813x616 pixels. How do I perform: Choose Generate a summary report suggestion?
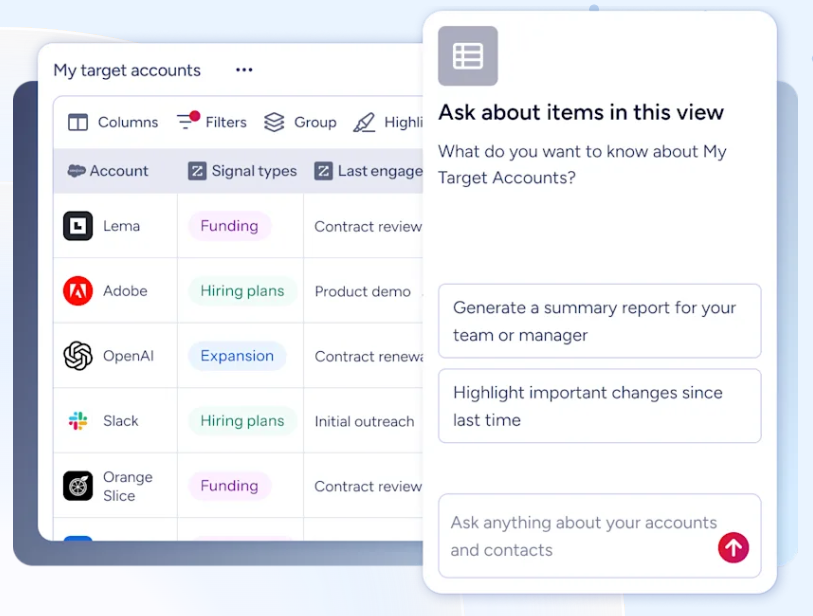[599, 321]
